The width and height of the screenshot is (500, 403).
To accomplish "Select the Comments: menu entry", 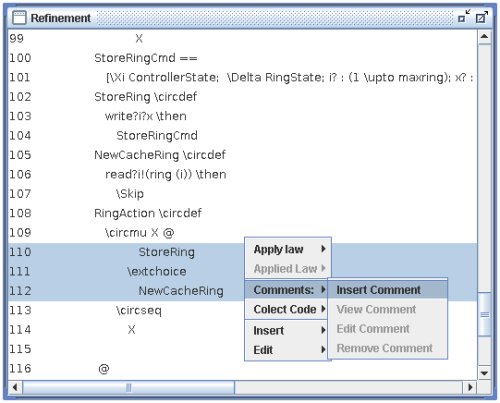I will (288, 290).
